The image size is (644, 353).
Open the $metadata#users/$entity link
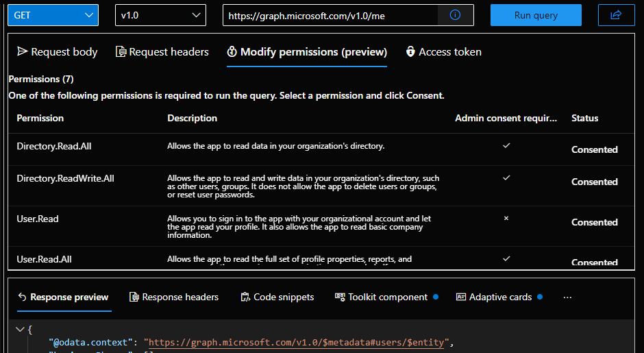[296, 343]
